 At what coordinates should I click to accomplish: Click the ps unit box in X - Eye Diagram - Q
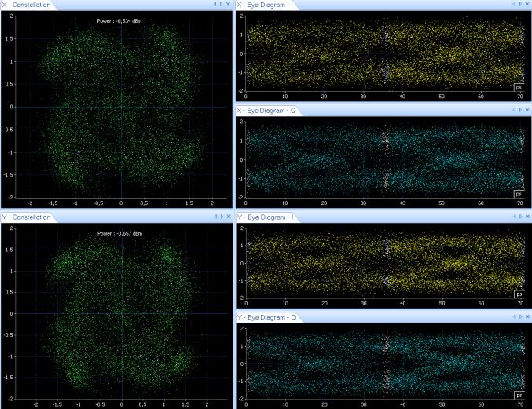point(519,194)
